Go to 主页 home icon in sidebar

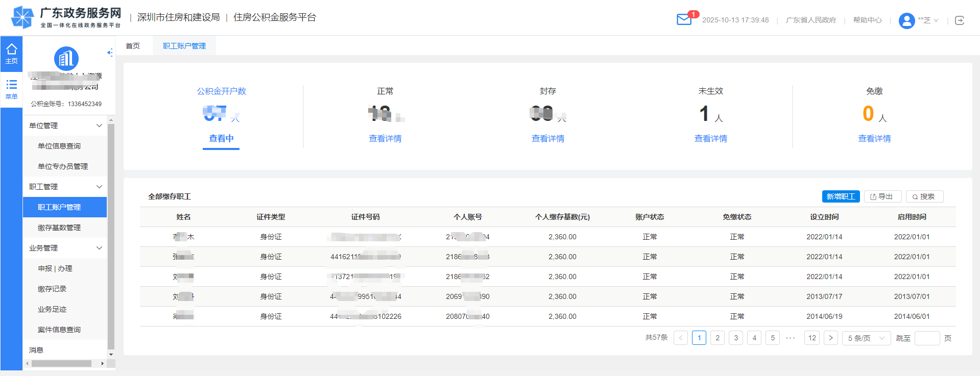[x=11, y=54]
